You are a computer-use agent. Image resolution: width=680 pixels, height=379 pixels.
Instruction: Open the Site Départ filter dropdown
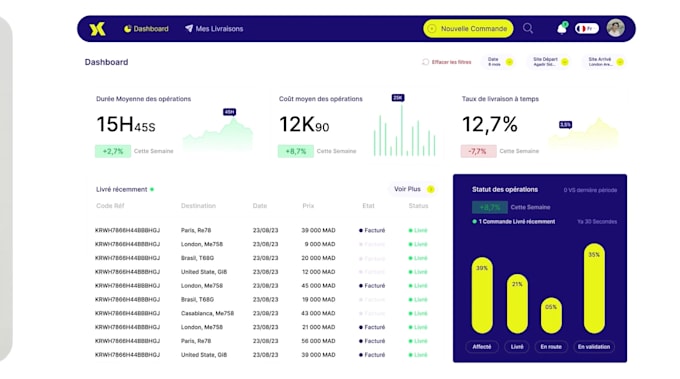tap(550, 62)
